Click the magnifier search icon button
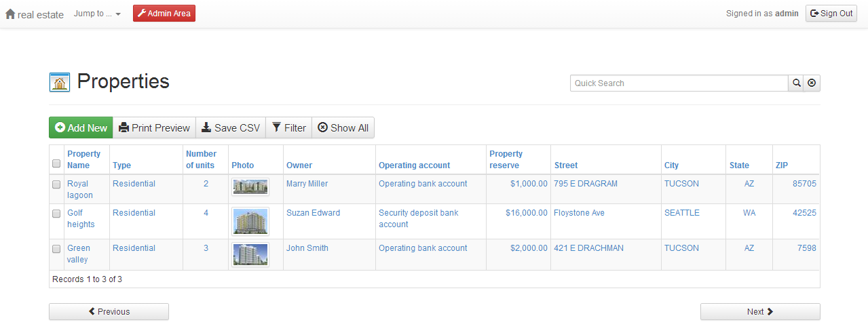This screenshot has width=868, height=335. (795, 83)
